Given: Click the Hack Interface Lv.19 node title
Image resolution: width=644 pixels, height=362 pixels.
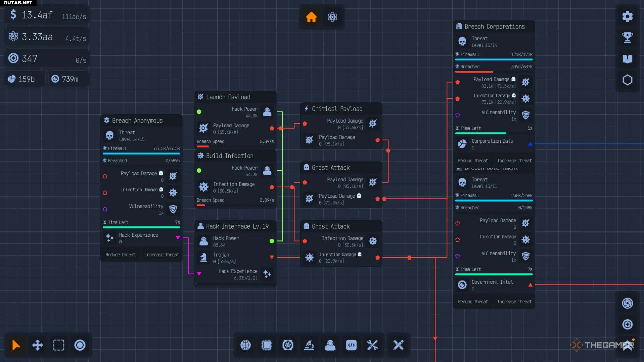Looking at the screenshot, I should click(x=237, y=226).
